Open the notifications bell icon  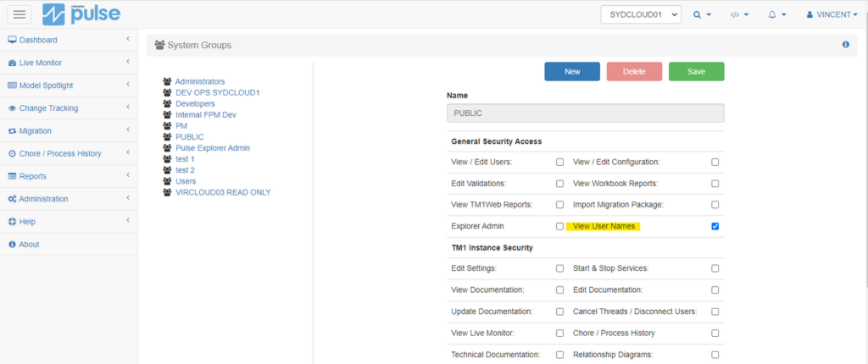pyautogui.click(x=777, y=14)
